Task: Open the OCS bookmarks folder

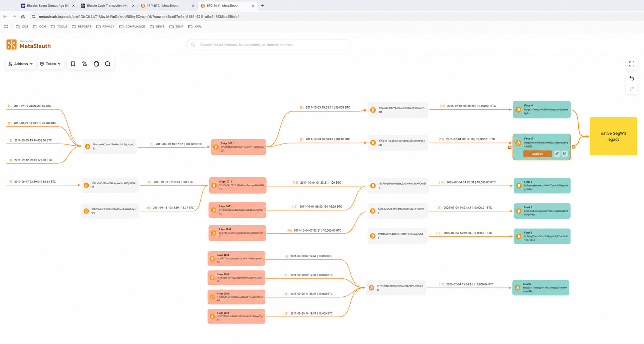Action: 22,27
